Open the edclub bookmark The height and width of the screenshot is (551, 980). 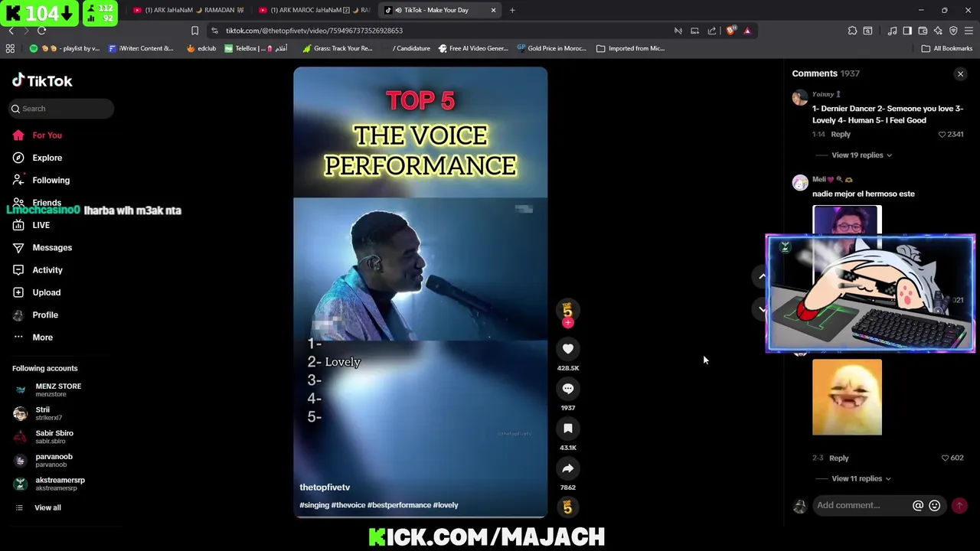click(x=201, y=48)
